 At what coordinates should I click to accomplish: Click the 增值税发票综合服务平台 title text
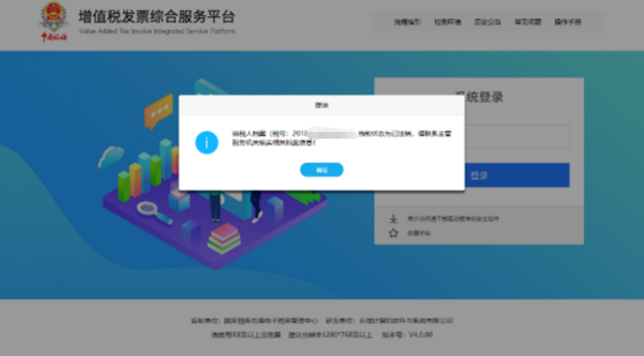(157, 16)
